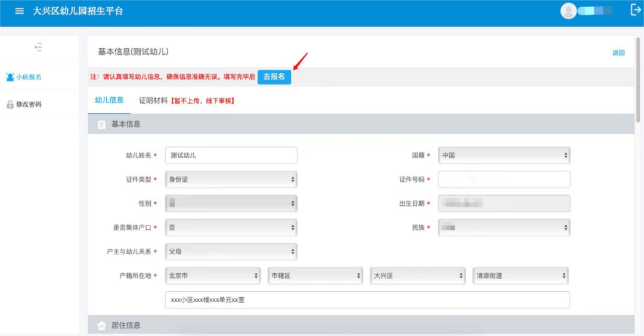Click the 居住信息 section house icon
Viewport: 644px width, 336px height.
pos(101,325)
